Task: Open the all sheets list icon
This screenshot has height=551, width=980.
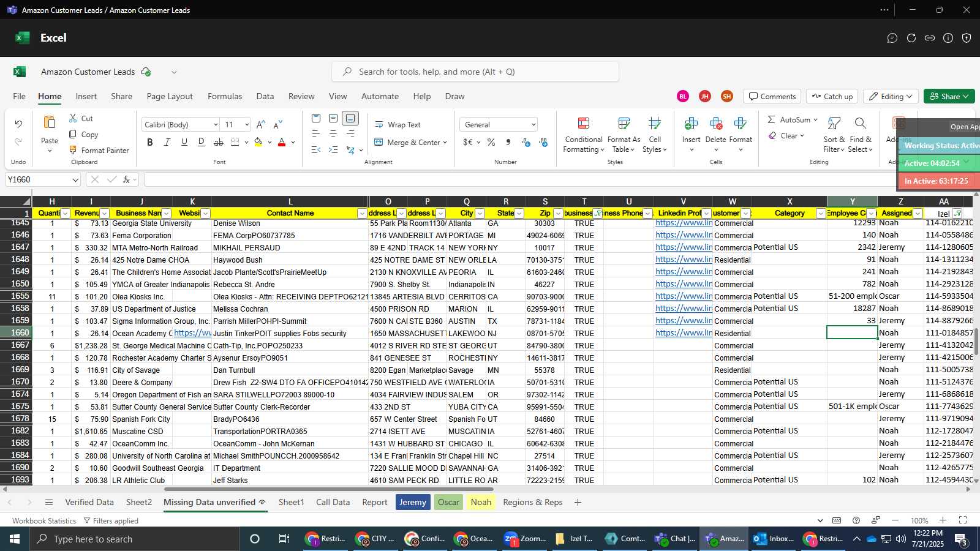Action: 49,502
